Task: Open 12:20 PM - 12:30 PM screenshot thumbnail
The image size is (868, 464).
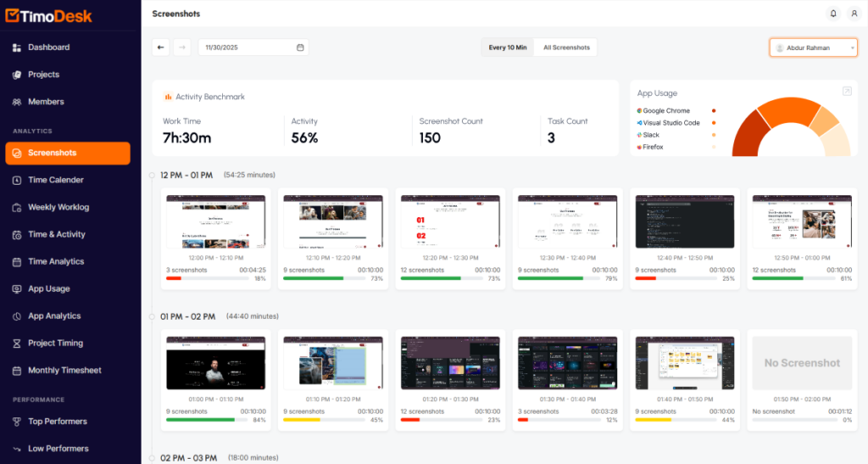Action: (x=451, y=221)
